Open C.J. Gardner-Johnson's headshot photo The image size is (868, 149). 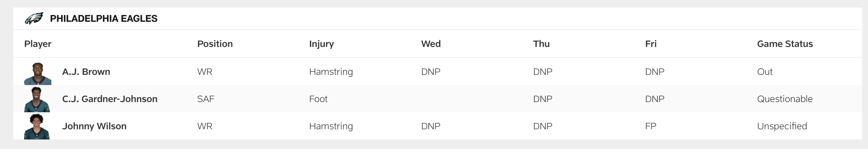(x=37, y=99)
